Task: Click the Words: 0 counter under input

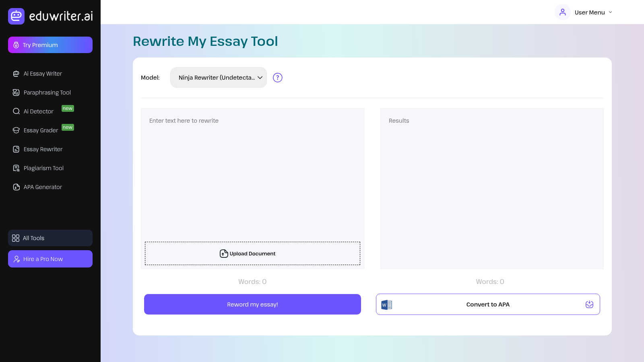Action: point(252,282)
